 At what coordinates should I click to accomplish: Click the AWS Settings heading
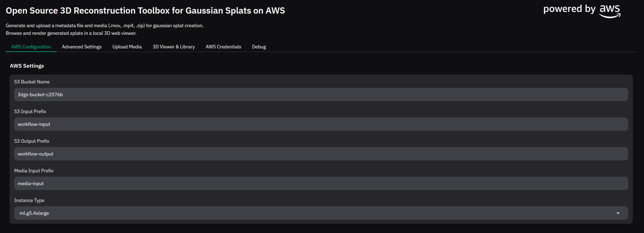27,66
